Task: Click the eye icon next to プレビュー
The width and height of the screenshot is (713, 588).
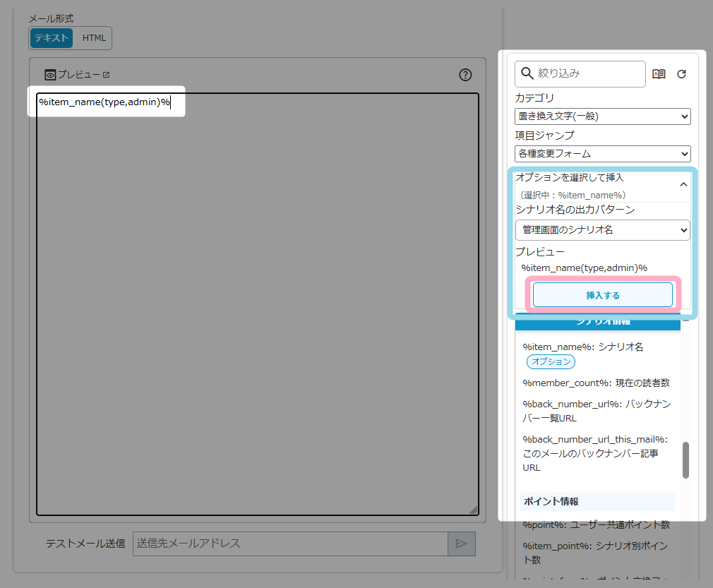Action: [50, 75]
